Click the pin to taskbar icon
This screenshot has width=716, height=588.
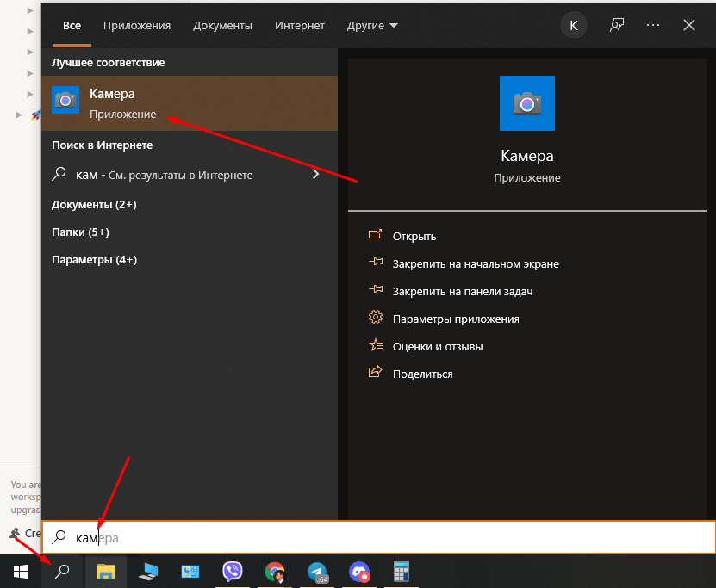[x=376, y=289]
